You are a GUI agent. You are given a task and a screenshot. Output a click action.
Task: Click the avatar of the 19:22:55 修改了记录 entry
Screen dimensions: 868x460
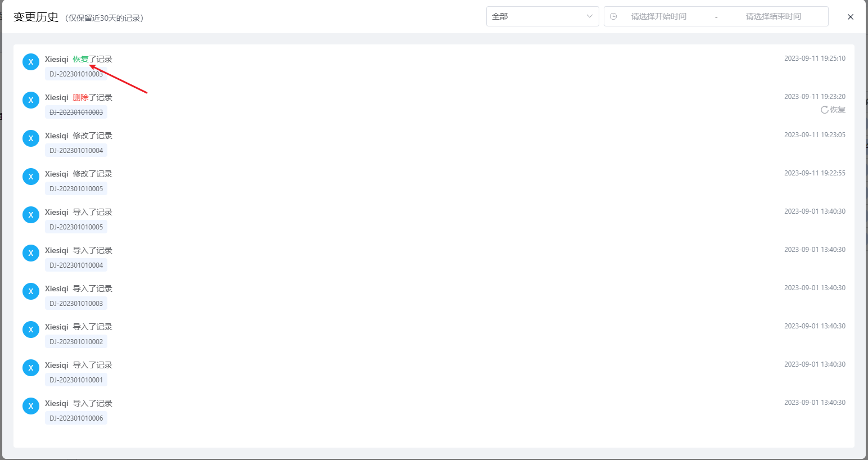(x=31, y=177)
